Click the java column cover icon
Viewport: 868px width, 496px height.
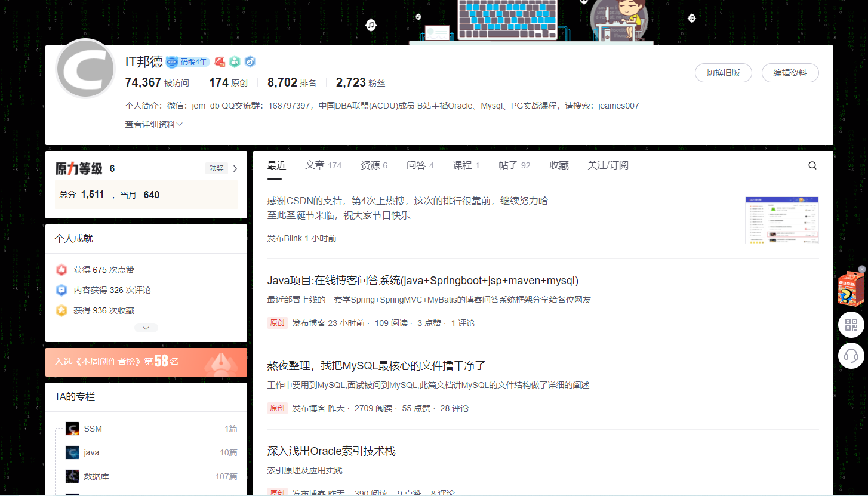click(x=72, y=452)
